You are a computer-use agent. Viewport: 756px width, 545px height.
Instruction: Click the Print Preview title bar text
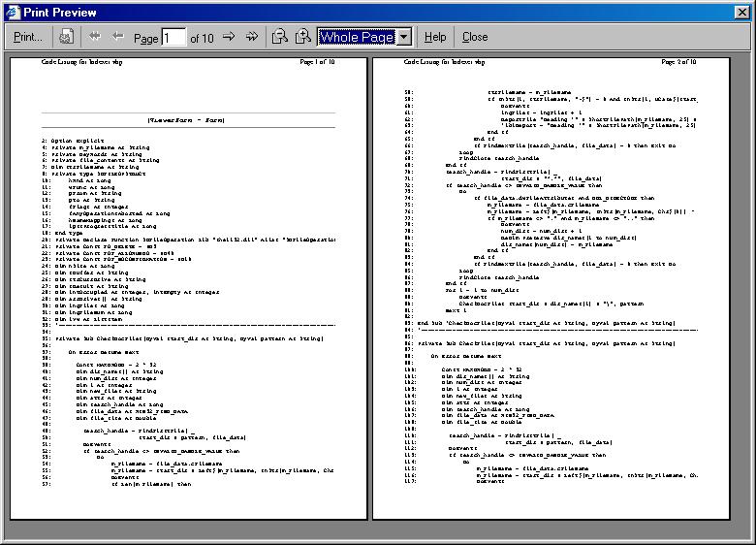pos(60,12)
